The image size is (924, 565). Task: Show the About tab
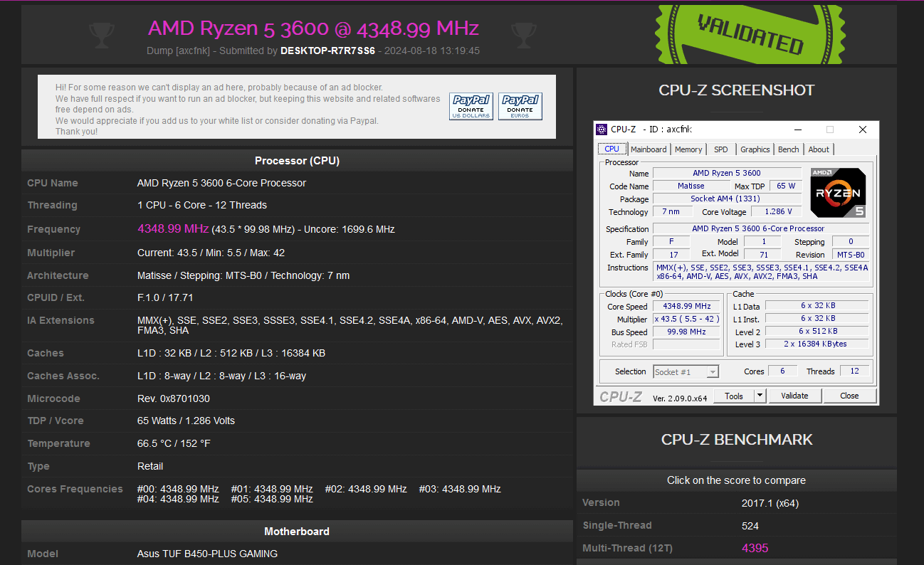[x=819, y=149]
